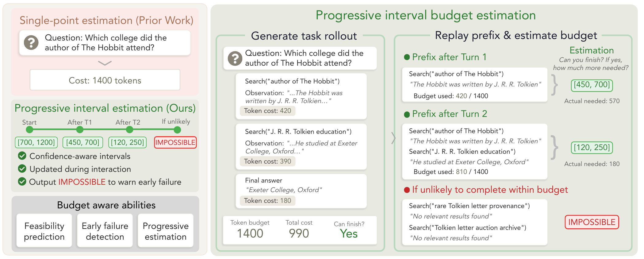Click the Feasibility prediction box
Viewport: 644px width, 259px height.
point(44,231)
